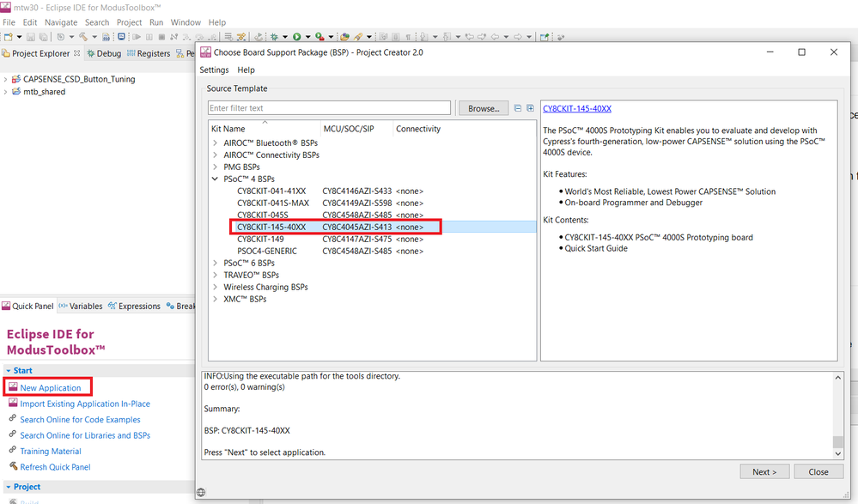The image size is (858, 504).
Task: Collapse the PSoC 4 BSPs tree node
Action: pyautogui.click(x=215, y=179)
